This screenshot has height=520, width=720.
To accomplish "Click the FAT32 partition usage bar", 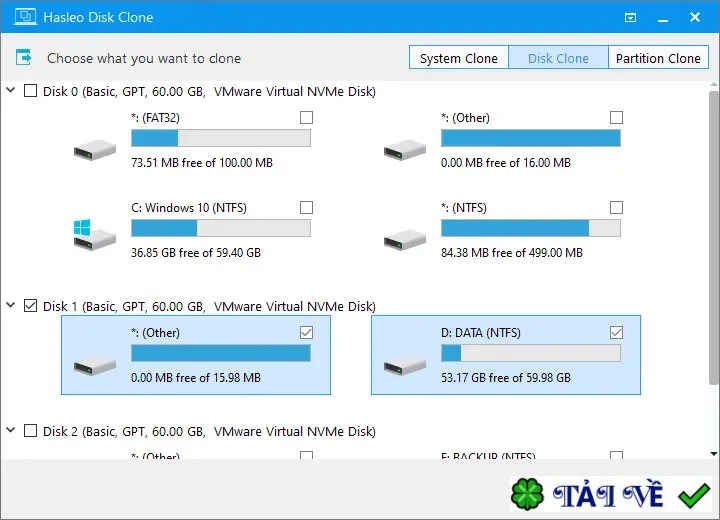I will (221, 138).
